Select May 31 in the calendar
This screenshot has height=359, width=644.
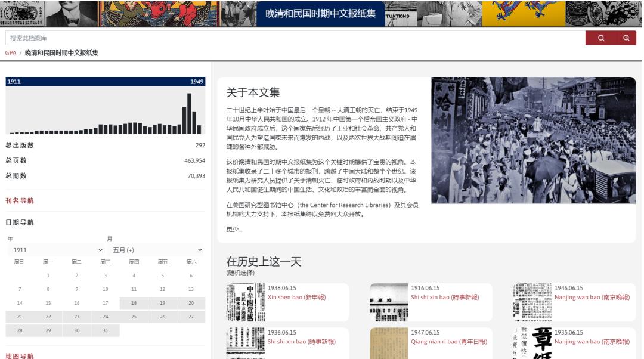pyautogui.click(x=105, y=330)
